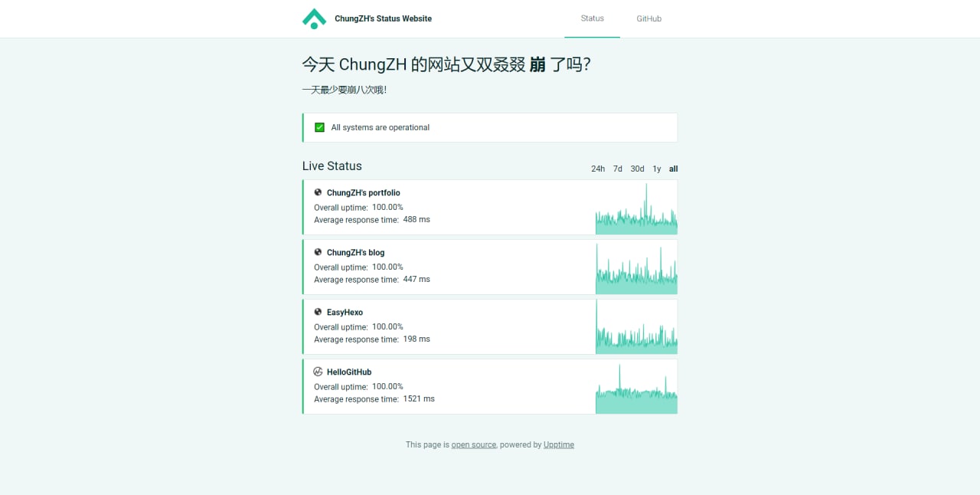This screenshot has width=980, height=495.
Task: Open the ChungZH's portfolio link
Action: pyautogui.click(x=364, y=192)
